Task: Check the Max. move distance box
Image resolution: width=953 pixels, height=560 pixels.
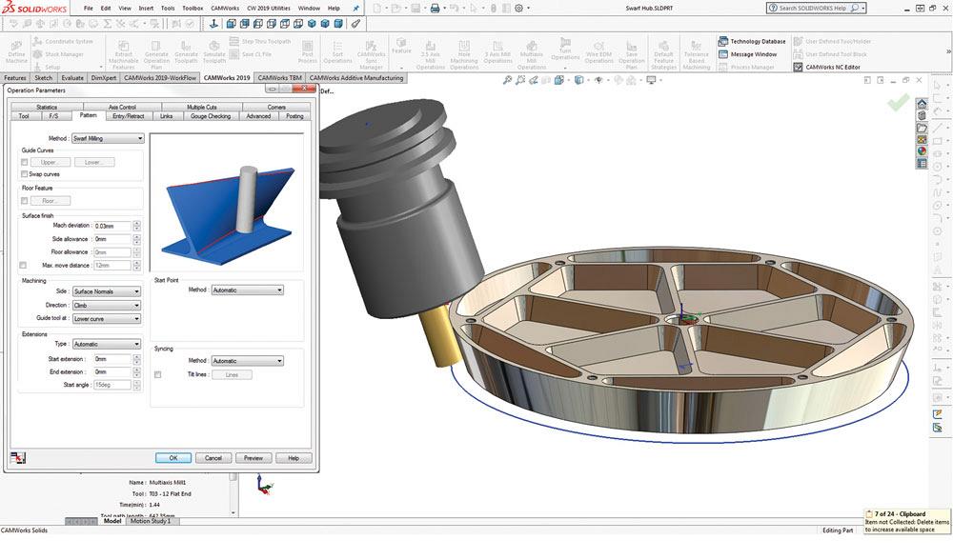Action: coord(22,264)
